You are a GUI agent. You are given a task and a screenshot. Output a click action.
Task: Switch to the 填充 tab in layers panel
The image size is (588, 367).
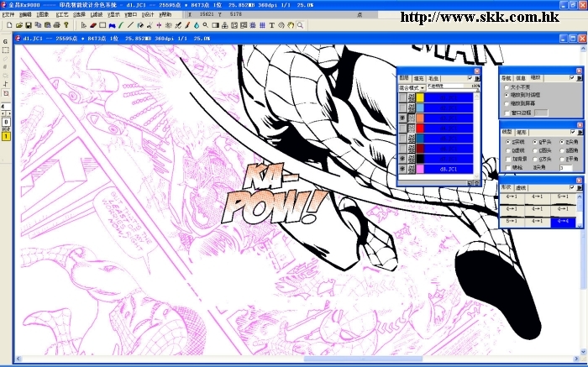[418, 78]
